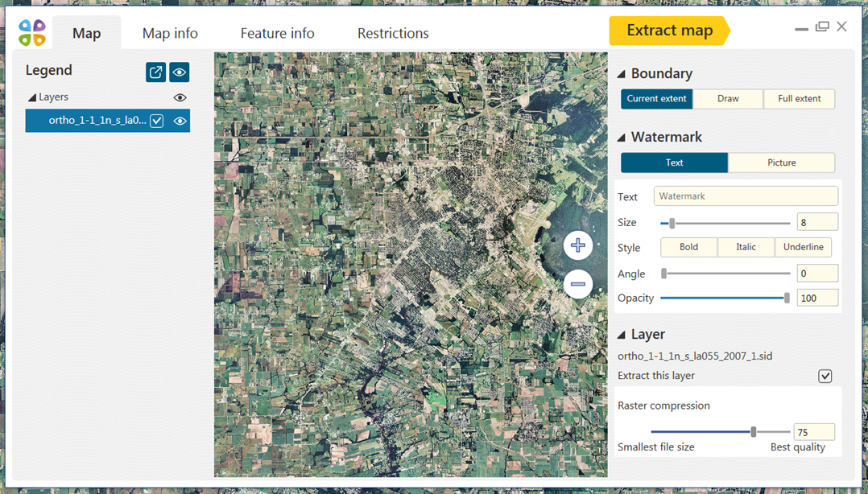Screen dimensions: 868x494
Task: Uncheck Extract this layer checkbox
Action: coord(825,377)
